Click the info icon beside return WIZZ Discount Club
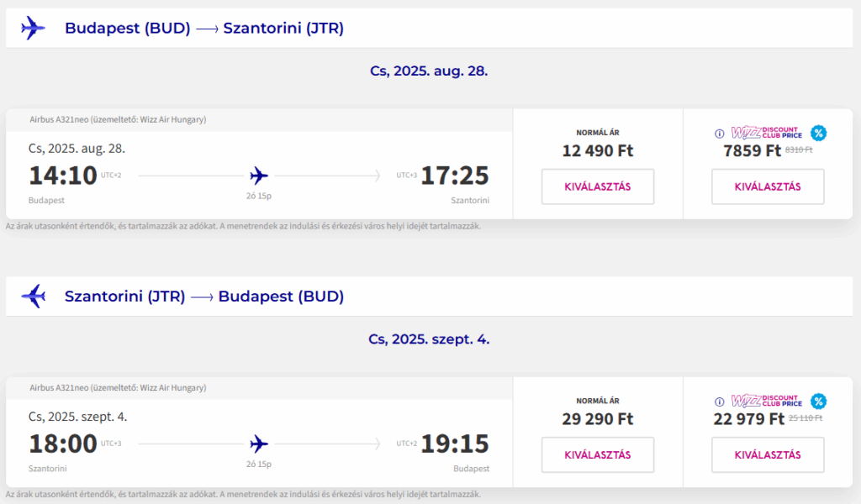Screen dimensions: 861x504 (720, 402)
